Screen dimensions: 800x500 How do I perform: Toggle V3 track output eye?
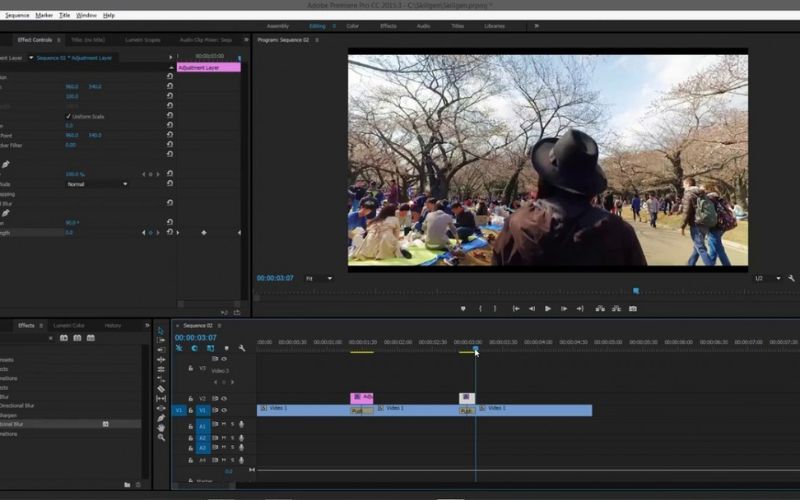[224, 359]
